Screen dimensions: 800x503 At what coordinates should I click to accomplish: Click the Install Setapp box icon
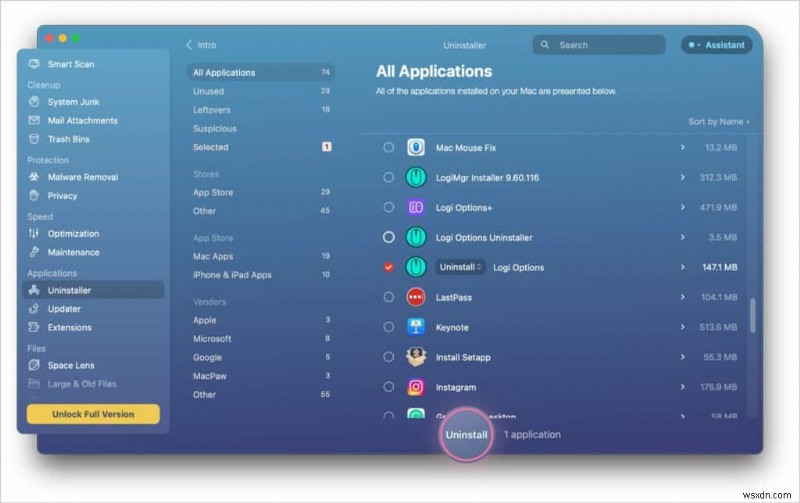416,357
